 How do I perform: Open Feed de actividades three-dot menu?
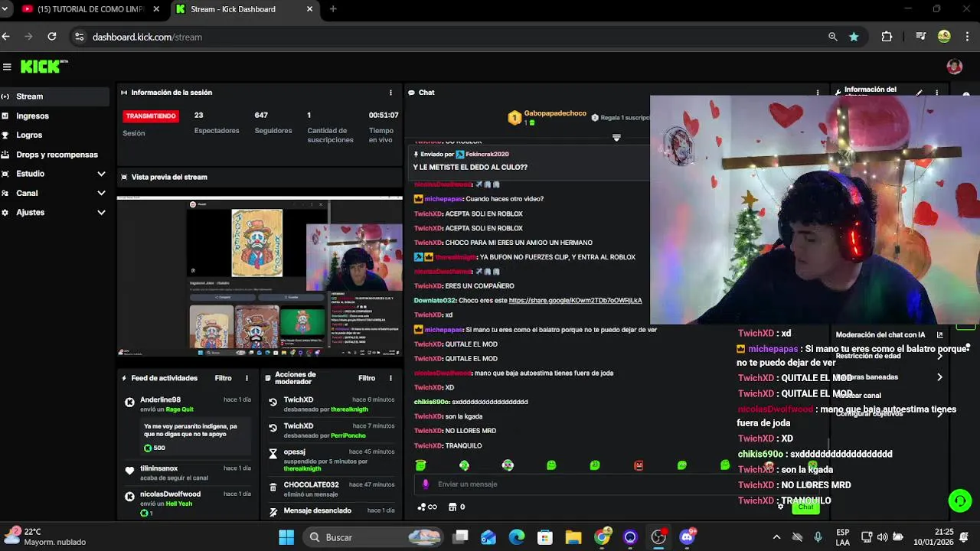coord(247,378)
